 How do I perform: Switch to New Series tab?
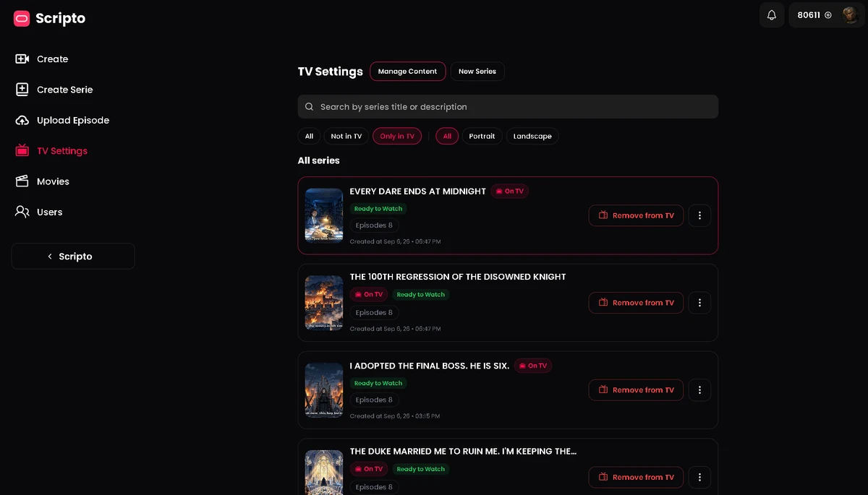click(477, 72)
